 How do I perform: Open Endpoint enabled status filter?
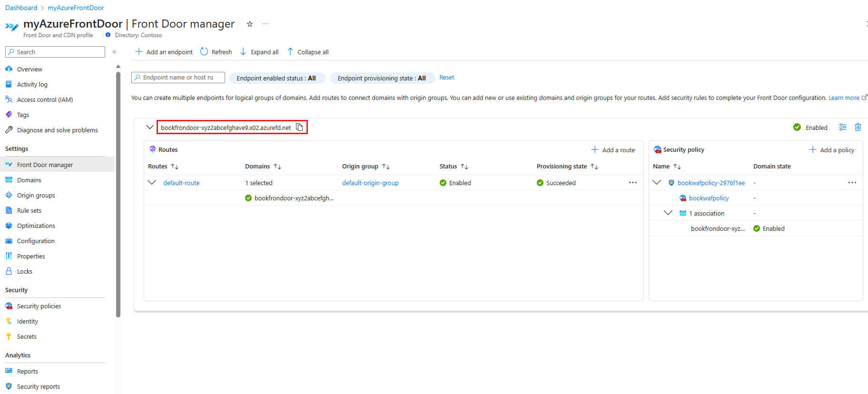tap(276, 78)
